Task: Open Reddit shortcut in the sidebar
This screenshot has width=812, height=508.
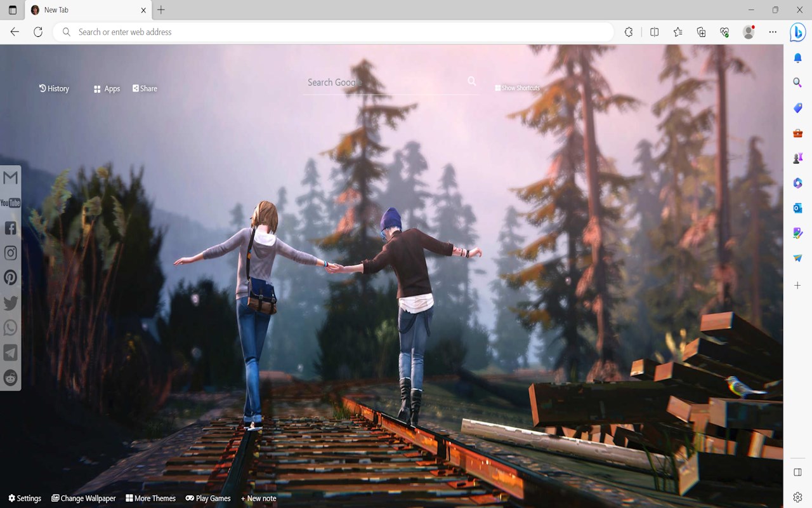Action: coord(10,378)
